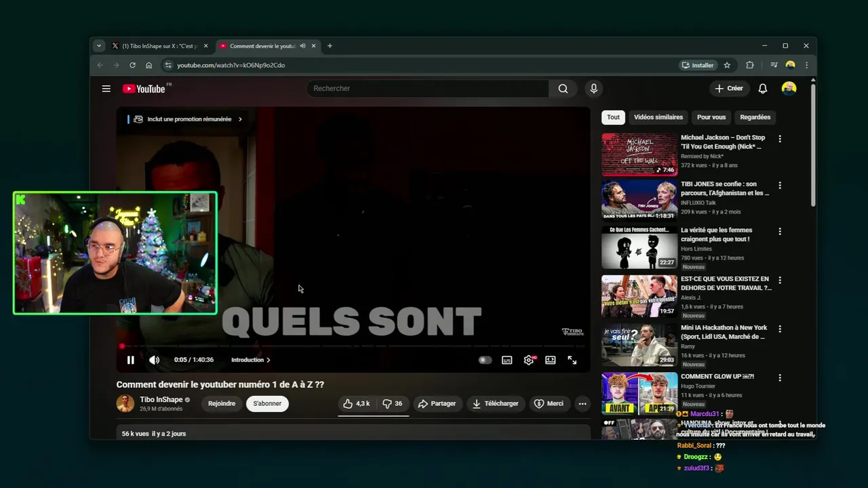Select the Regardées filter chip
Image resolution: width=868 pixels, height=488 pixels.
755,117
